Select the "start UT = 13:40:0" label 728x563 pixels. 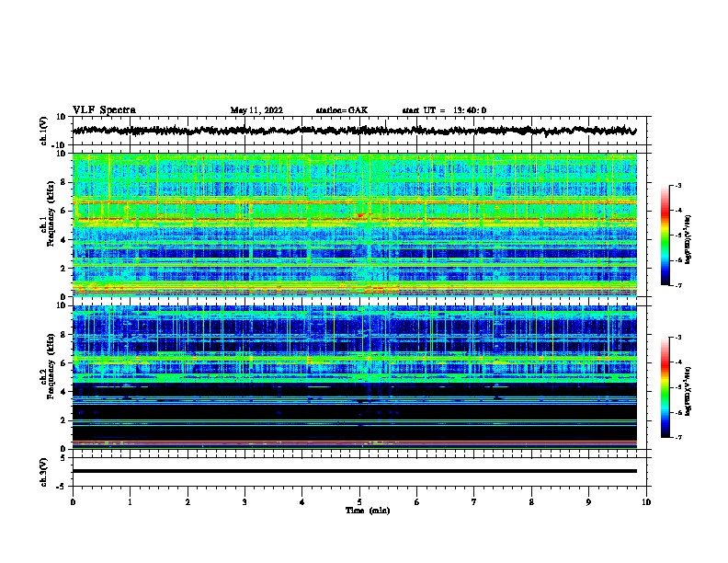(444, 110)
